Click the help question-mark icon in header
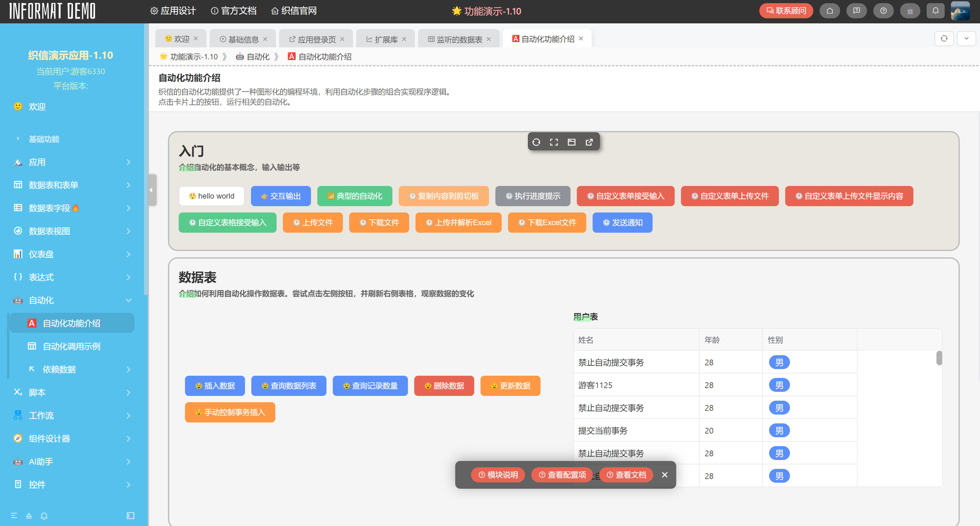This screenshot has height=526, width=980. [x=883, y=11]
